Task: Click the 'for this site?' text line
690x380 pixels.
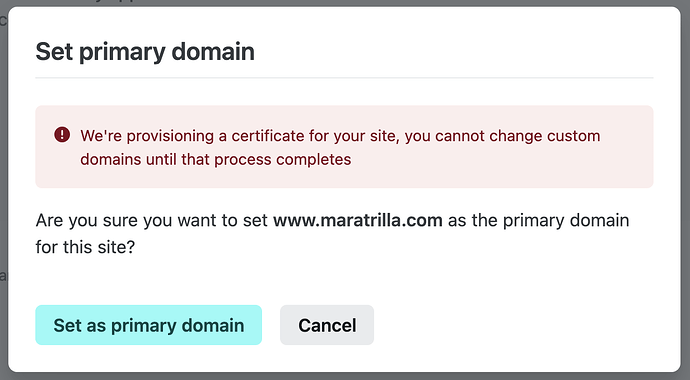Action: [85, 247]
